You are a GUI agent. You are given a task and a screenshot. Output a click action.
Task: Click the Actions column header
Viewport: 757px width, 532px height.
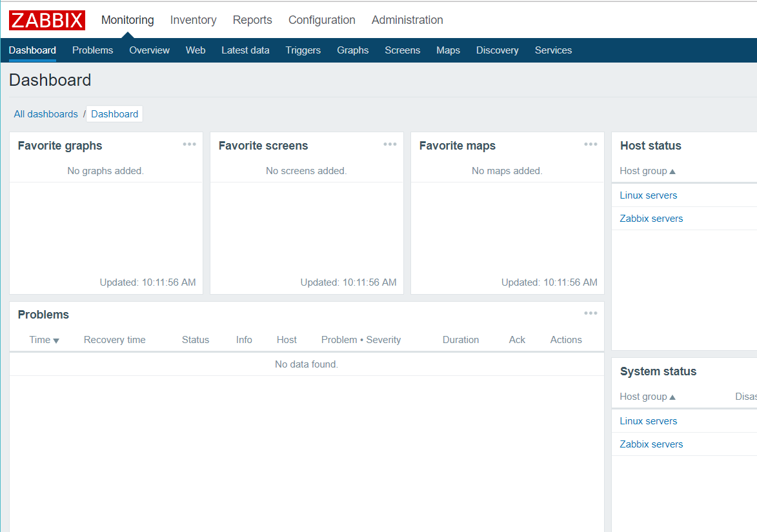[x=566, y=340]
